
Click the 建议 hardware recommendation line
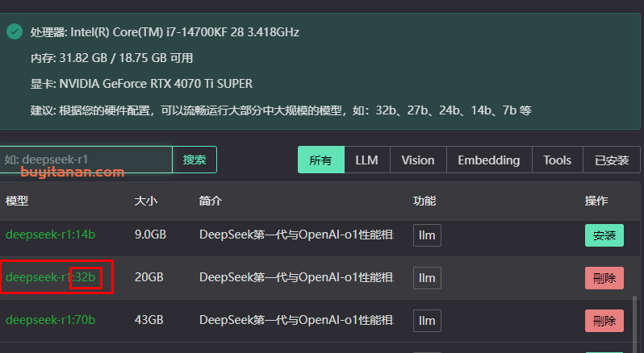(x=281, y=110)
